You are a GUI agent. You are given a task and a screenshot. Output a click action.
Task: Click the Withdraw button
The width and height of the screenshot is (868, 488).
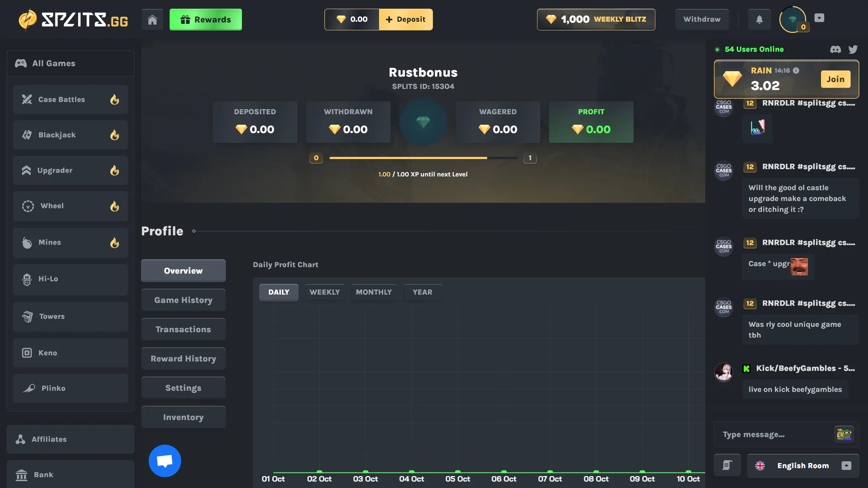[x=702, y=20]
